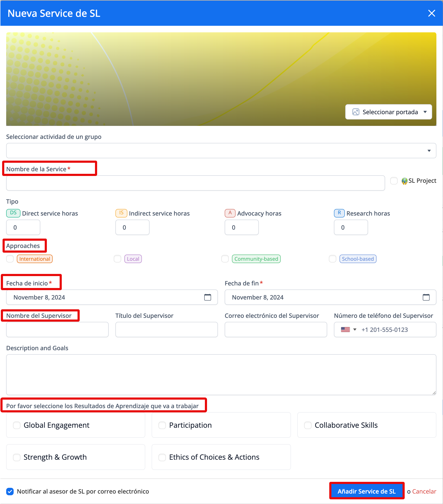The height and width of the screenshot is (504, 443).
Task: Click Añadir Service de SL button
Action: tap(367, 491)
